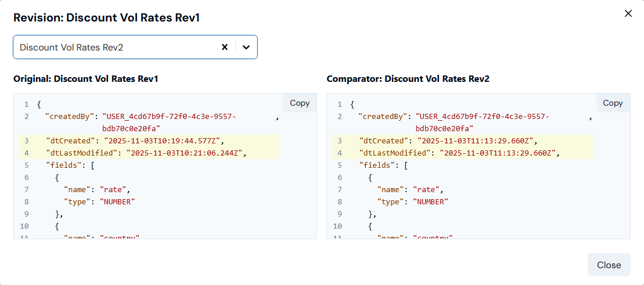Click the Original: Discount Vol Rates Rev1 heading

click(86, 79)
